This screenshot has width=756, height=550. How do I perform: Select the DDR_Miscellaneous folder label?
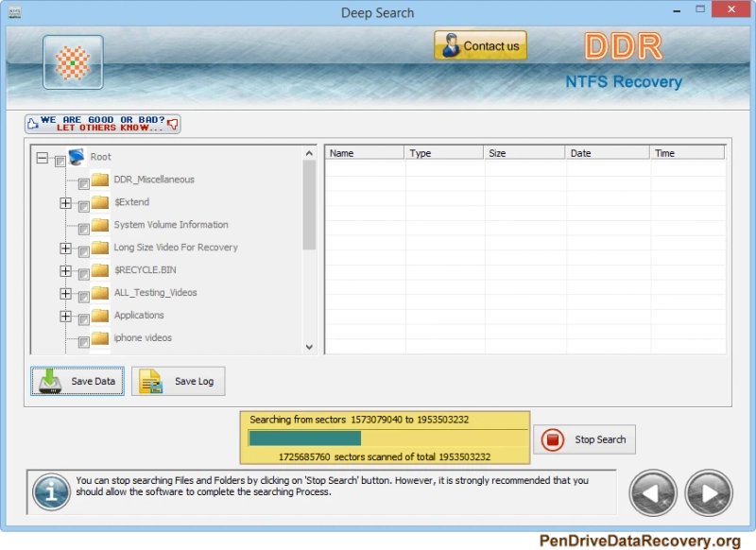coord(154,180)
